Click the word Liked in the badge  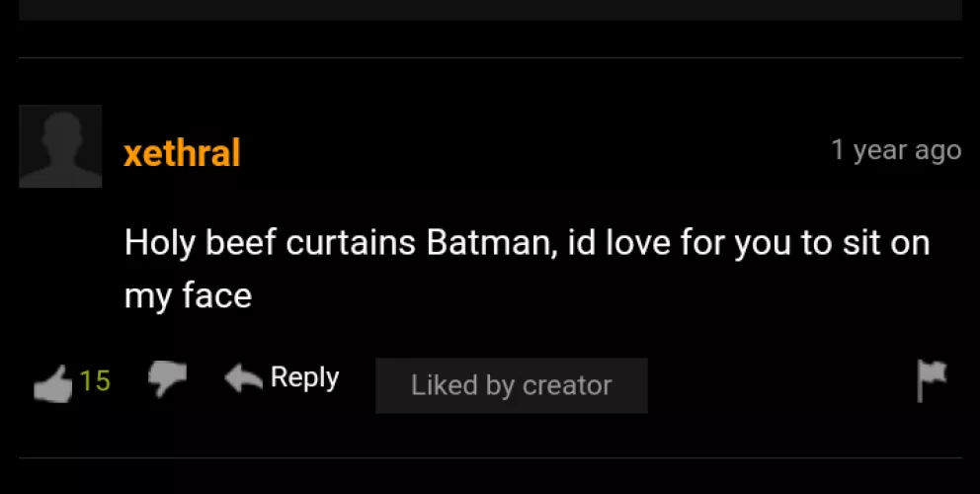pos(444,385)
